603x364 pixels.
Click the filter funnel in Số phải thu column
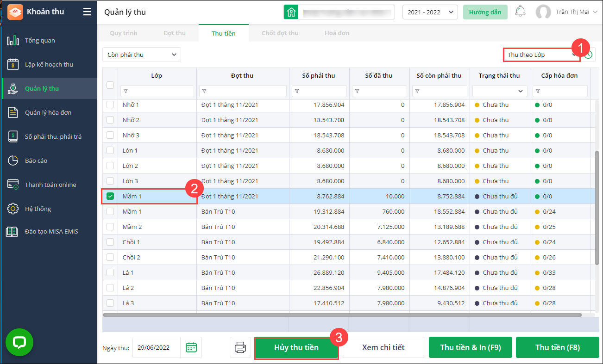click(297, 91)
